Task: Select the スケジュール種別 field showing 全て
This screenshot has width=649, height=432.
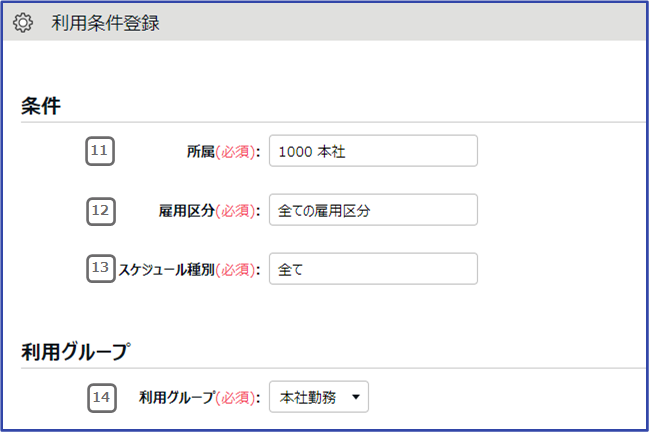Action: (x=373, y=269)
